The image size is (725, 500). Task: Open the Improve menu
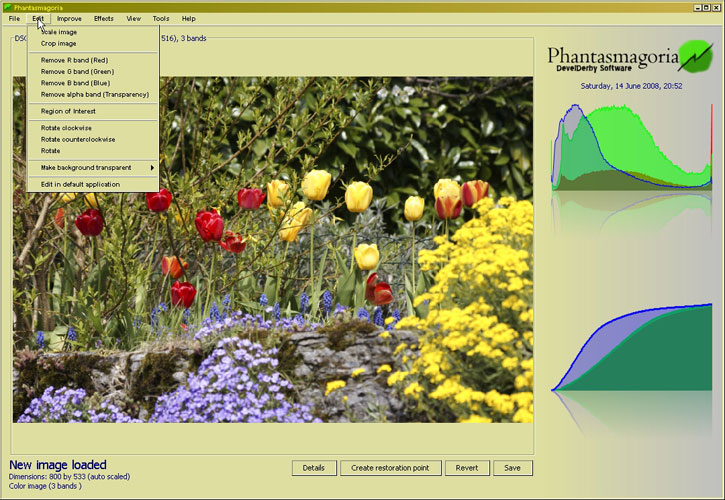69,19
